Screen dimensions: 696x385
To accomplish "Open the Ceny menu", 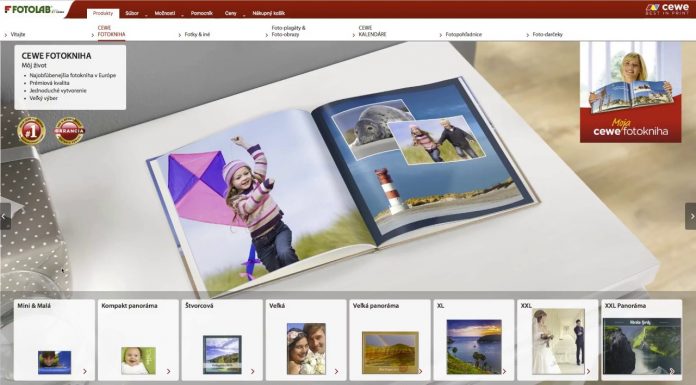I will pyautogui.click(x=231, y=13).
